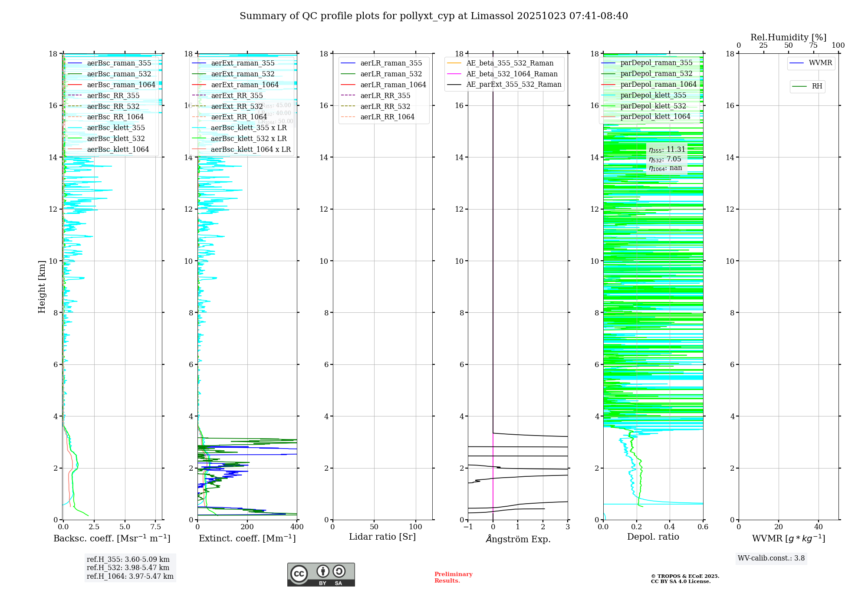Click the Rel.Humidity [%] top axis label

point(788,38)
